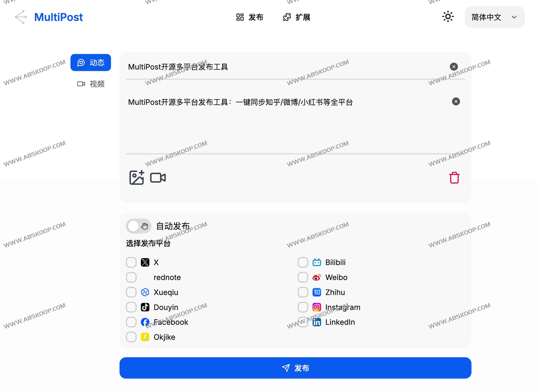The height and width of the screenshot is (392, 539).
Task: Check the Weibo platform checkbox
Action: (x=303, y=277)
